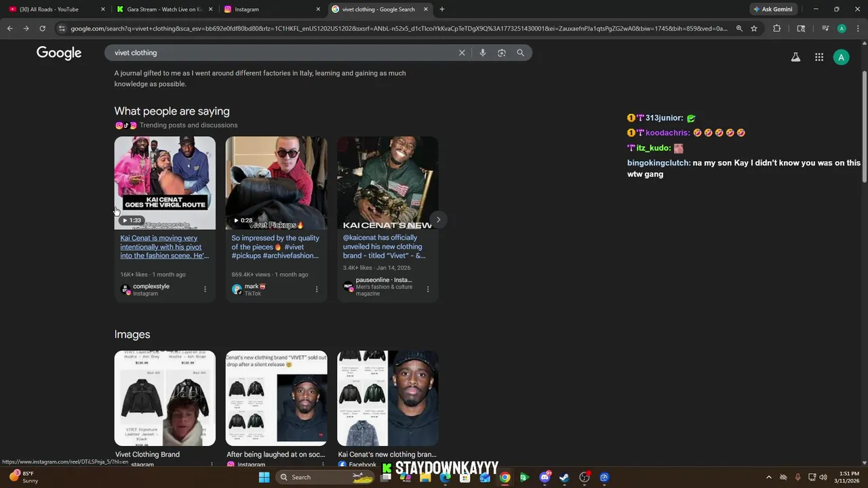Open mark TikTok source
The width and height of the screenshot is (868, 488).
[x=249, y=289]
